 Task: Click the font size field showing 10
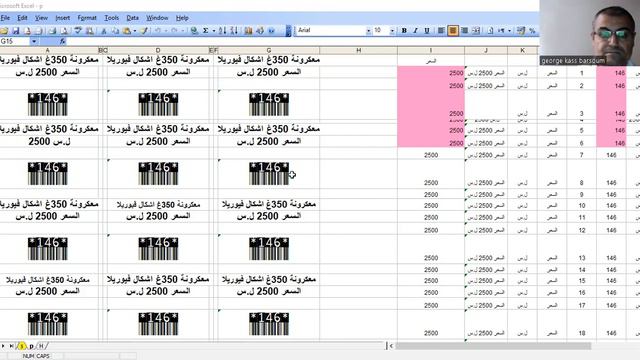click(381, 31)
